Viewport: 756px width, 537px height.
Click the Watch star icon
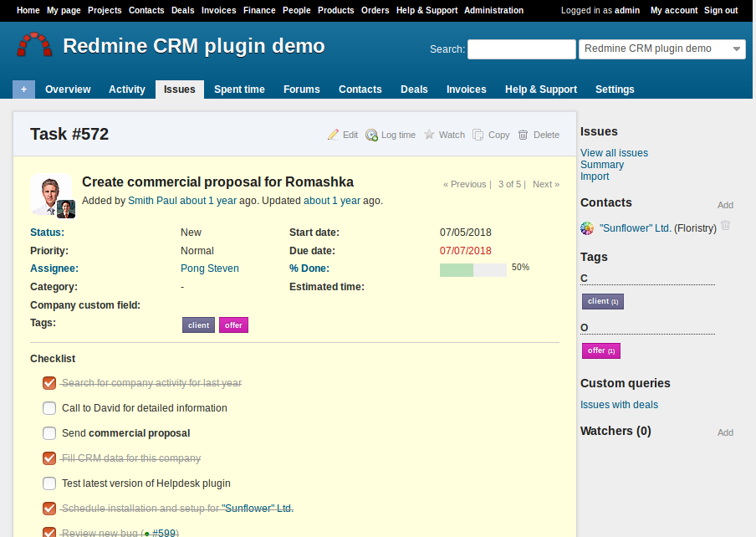(430, 135)
